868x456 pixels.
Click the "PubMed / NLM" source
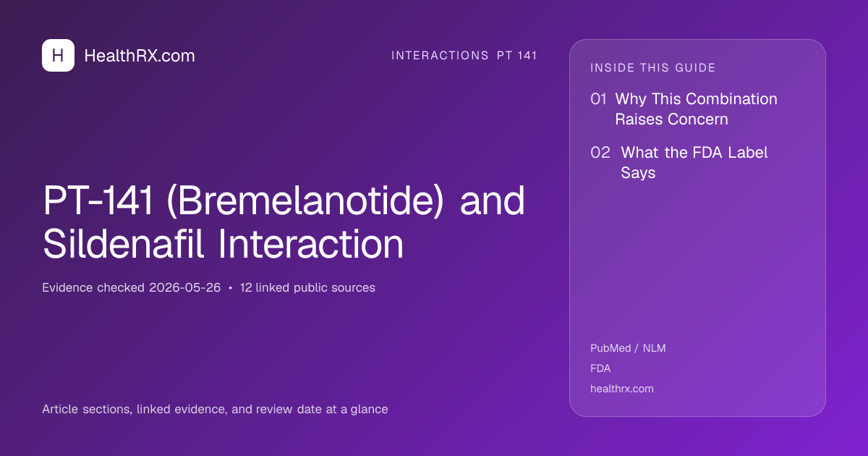pyautogui.click(x=628, y=348)
